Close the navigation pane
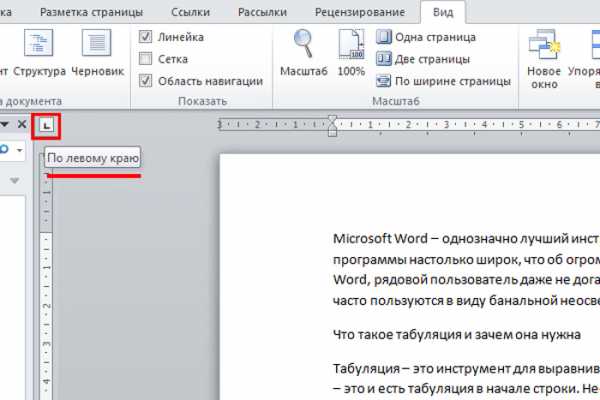Screen dimensions: 600x400 coord(22,124)
